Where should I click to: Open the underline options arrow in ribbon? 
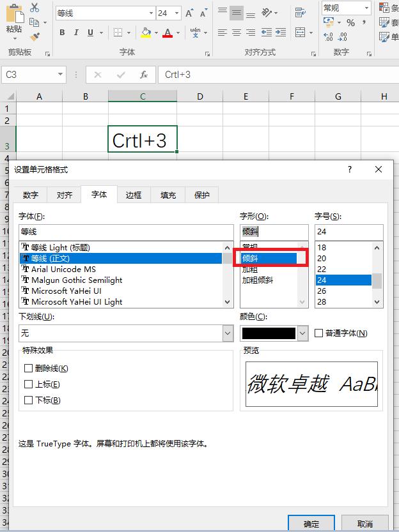pyautogui.click(x=101, y=33)
